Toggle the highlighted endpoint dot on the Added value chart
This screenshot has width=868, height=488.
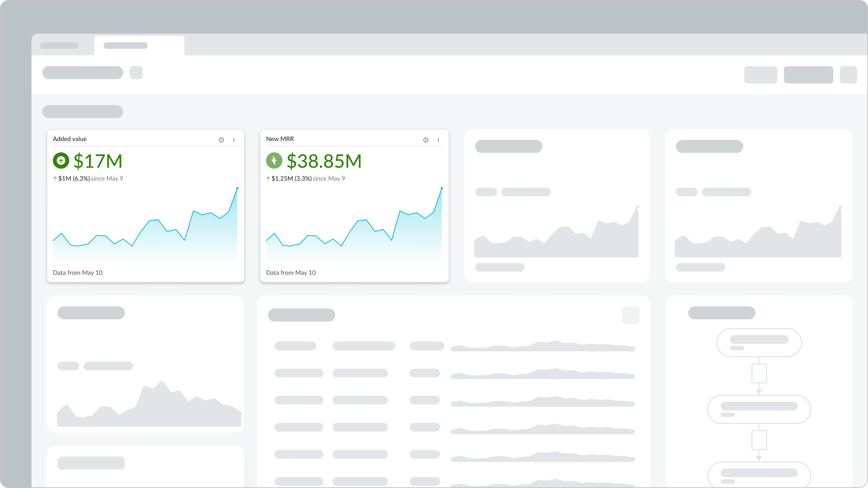(x=238, y=188)
